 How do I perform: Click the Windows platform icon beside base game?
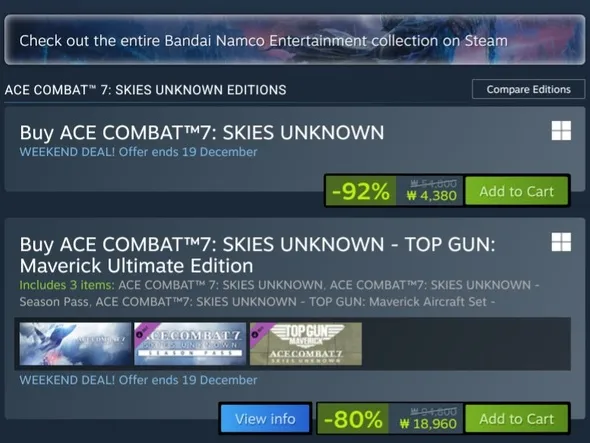(561, 131)
